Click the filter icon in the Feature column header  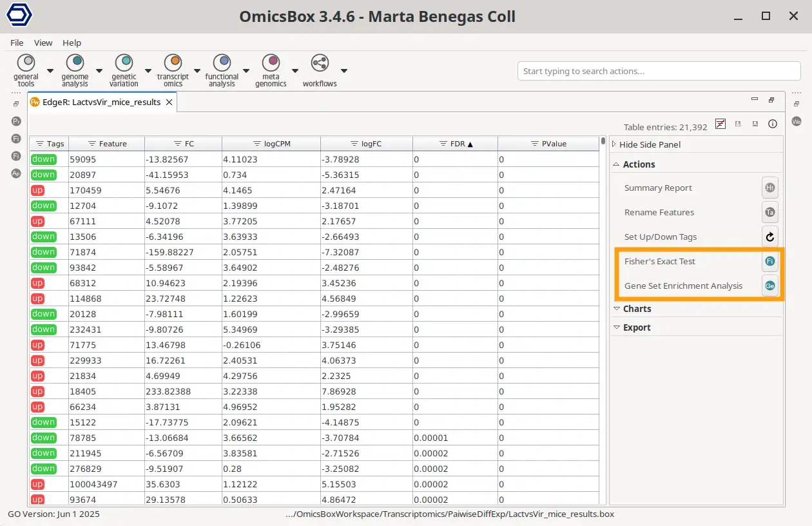[92, 144]
